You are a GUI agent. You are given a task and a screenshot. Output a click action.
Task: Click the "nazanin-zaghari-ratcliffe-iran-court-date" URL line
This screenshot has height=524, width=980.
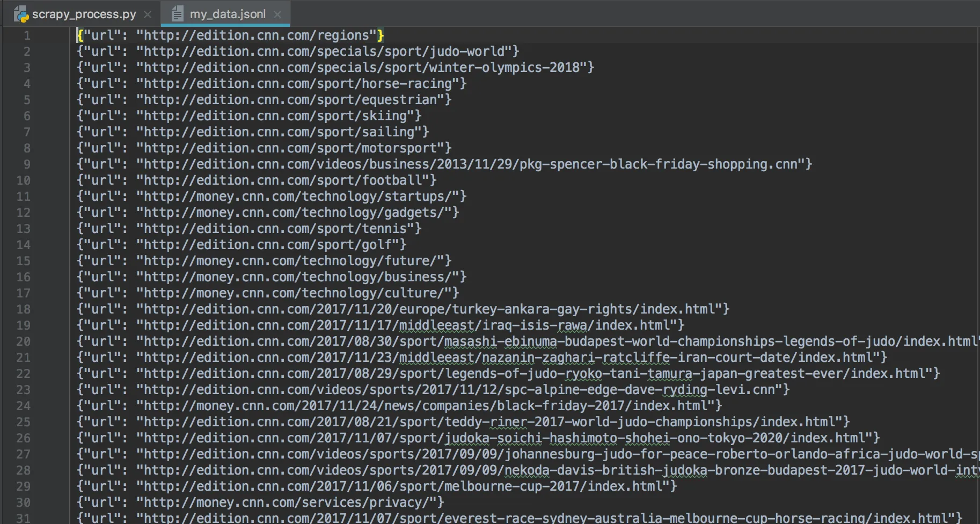482,358
